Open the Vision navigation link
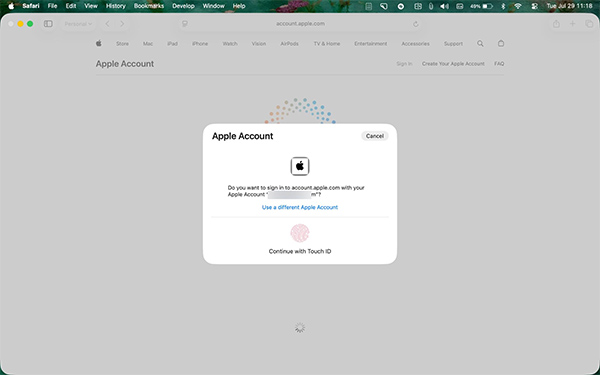Image resolution: width=600 pixels, height=375 pixels. tap(259, 44)
